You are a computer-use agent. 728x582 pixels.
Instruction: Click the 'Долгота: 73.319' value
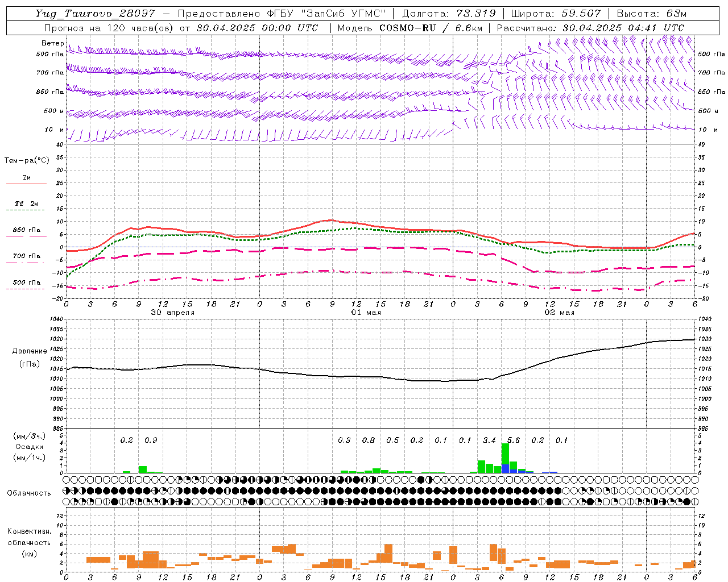[x=449, y=14]
